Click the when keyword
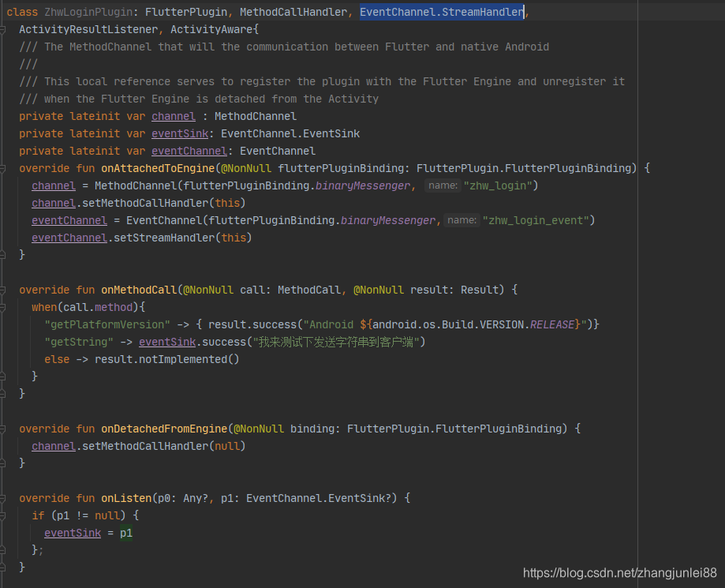The width and height of the screenshot is (725, 588). point(44,307)
